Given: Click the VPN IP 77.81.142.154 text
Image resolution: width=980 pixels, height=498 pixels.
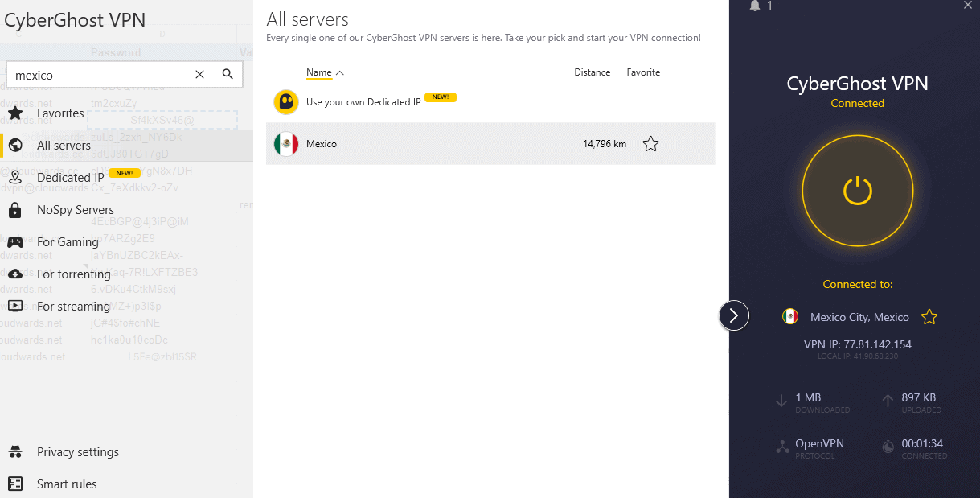Looking at the screenshot, I should pyautogui.click(x=858, y=344).
